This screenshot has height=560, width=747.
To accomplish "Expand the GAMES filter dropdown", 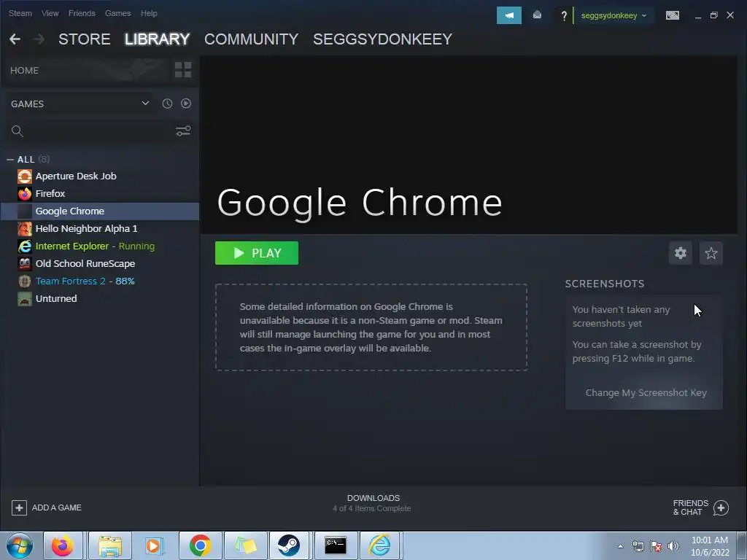I will tap(80, 104).
